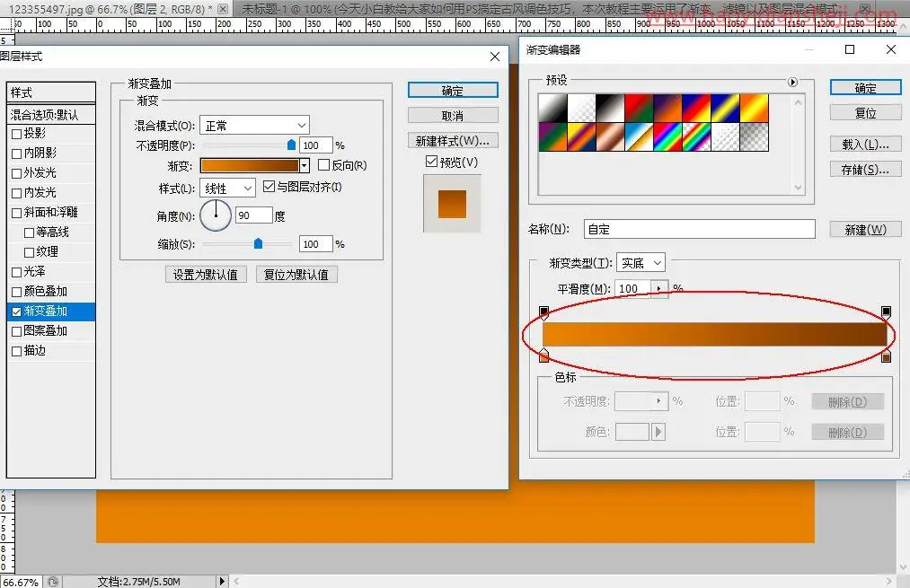Enable the 颜色叠加 (Color Overlay) checkbox

(17, 292)
